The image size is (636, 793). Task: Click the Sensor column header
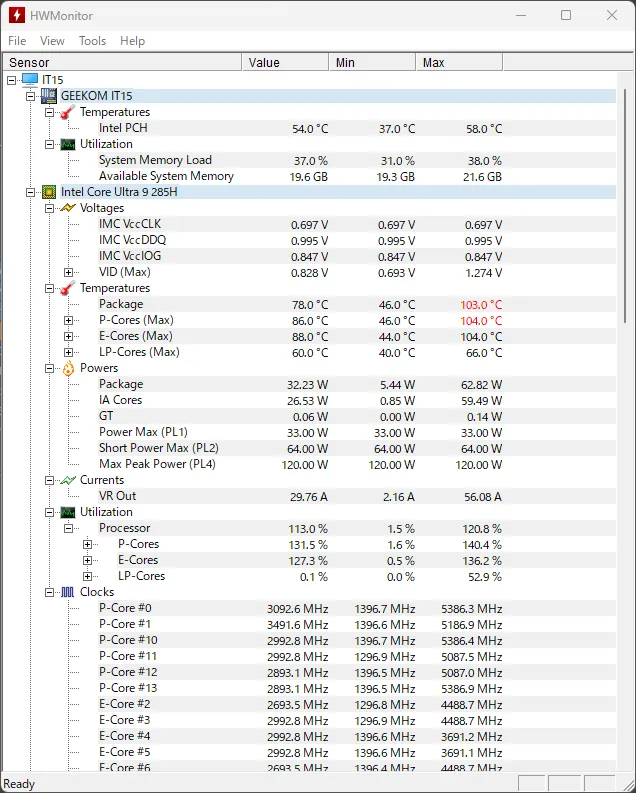pos(122,62)
